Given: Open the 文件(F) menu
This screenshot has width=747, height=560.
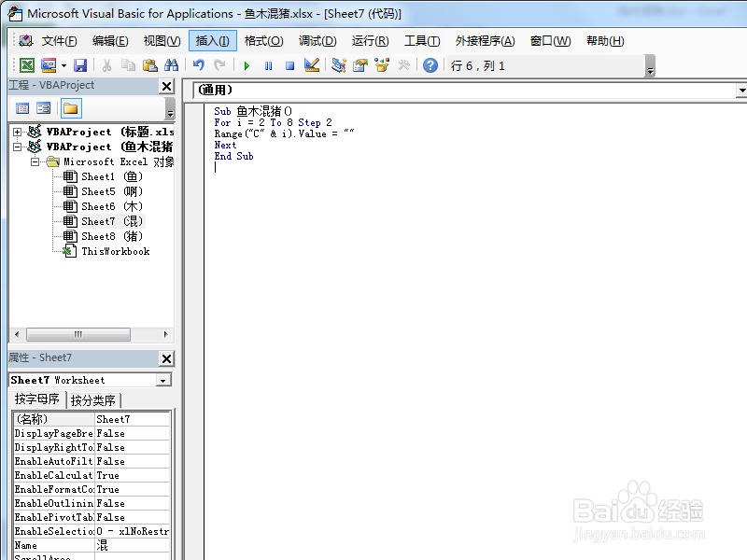Looking at the screenshot, I should click(x=59, y=41).
